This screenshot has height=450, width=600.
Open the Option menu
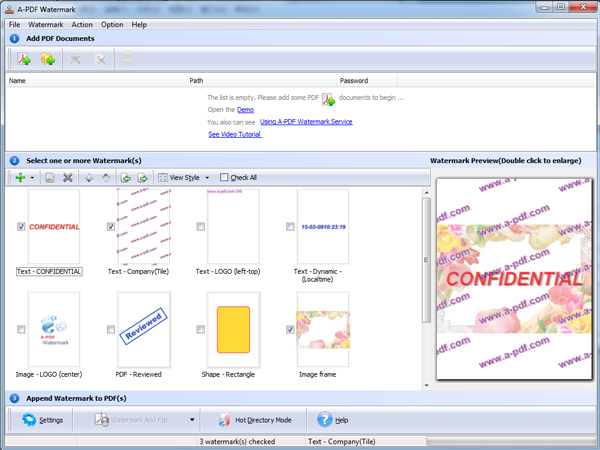point(112,24)
